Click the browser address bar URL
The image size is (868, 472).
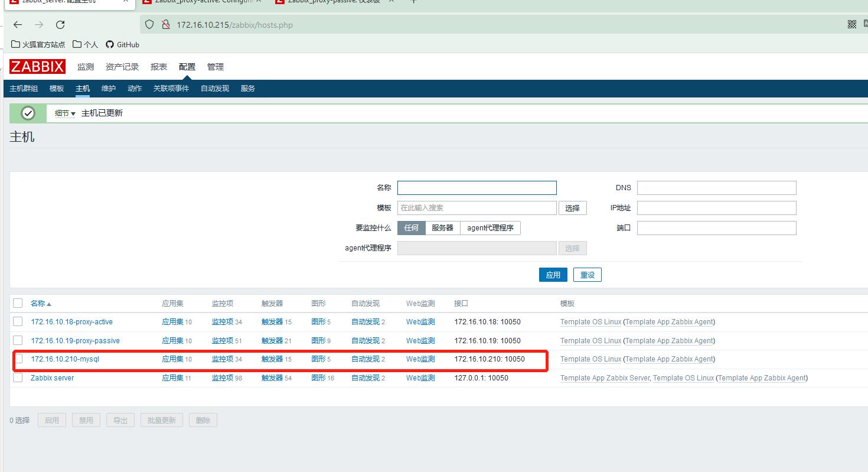coord(235,25)
